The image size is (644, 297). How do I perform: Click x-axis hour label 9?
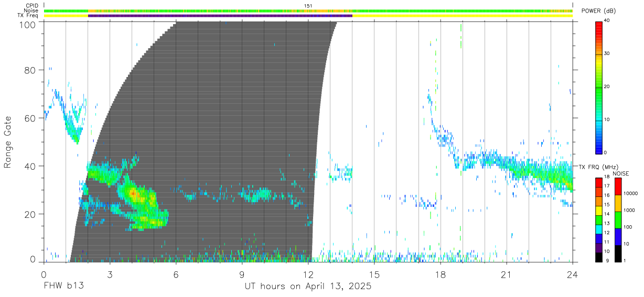[x=242, y=274]
